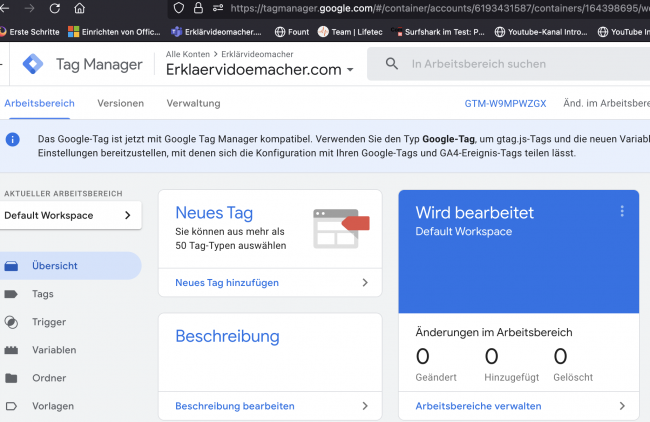Viewport: 650px width, 422px height.
Task: Click the Gelöscht count value
Action: pos(560,357)
